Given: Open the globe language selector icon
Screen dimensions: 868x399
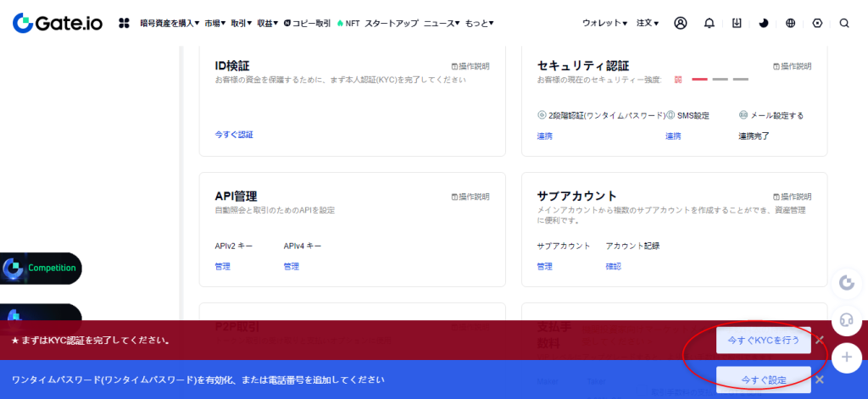Looking at the screenshot, I should (791, 23).
